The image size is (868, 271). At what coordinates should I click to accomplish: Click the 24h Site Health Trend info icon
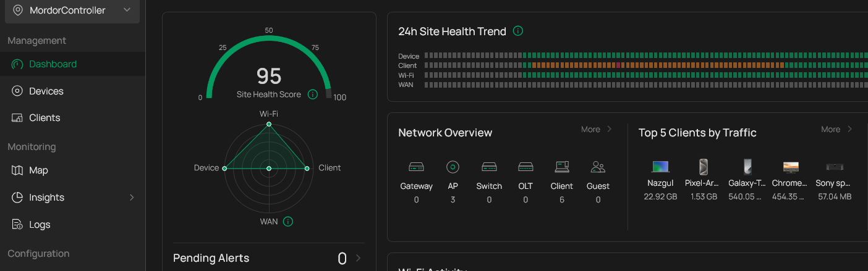click(518, 31)
